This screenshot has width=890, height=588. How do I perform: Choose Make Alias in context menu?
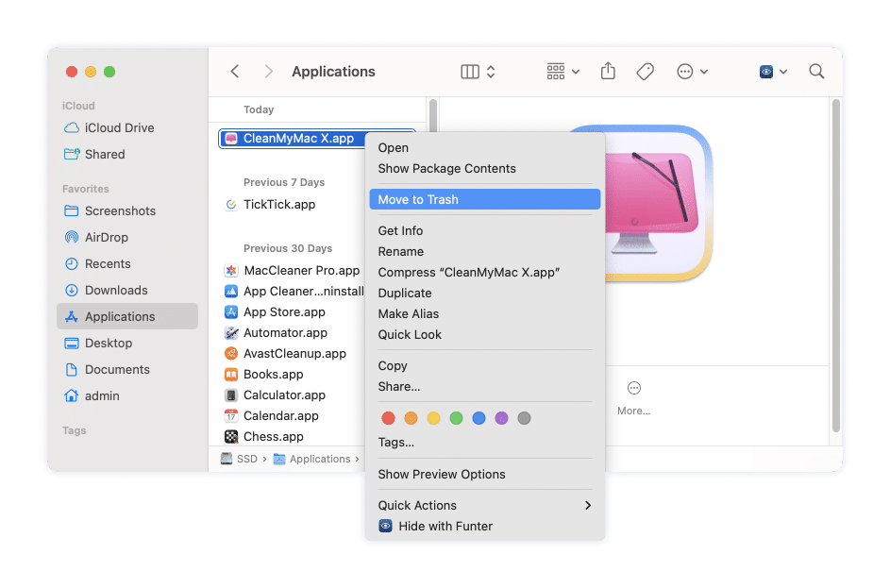click(485, 314)
